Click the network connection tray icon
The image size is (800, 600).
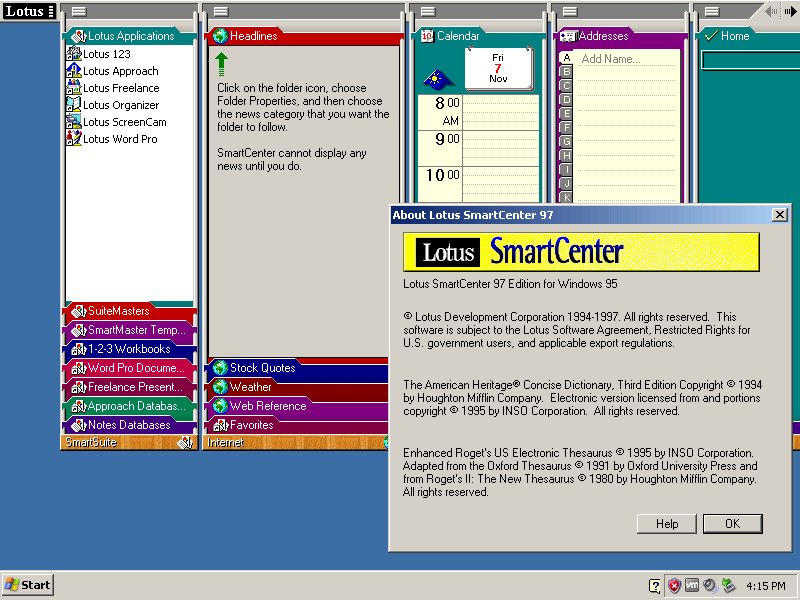(728, 586)
